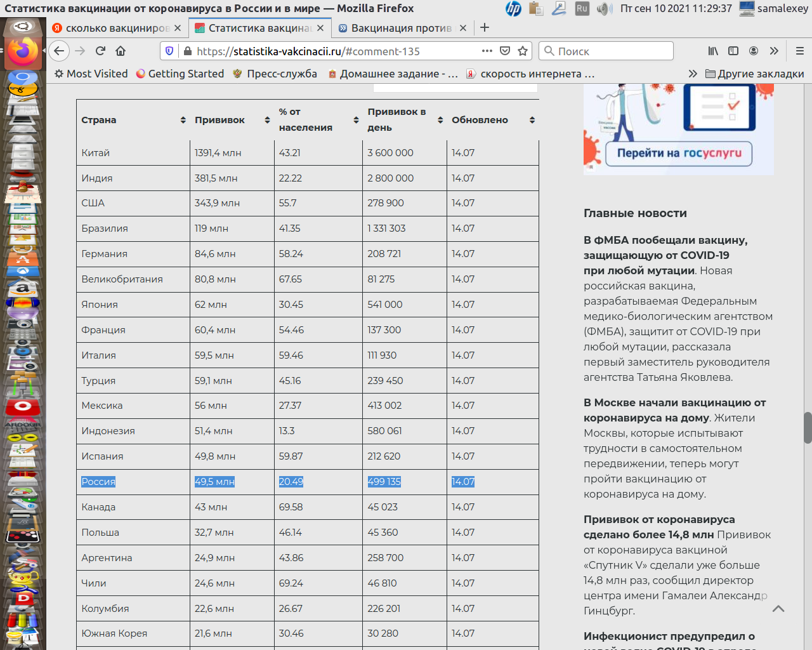Open the sound volume tray icon
This screenshot has height=650, width=812.
tap(604, 8)
